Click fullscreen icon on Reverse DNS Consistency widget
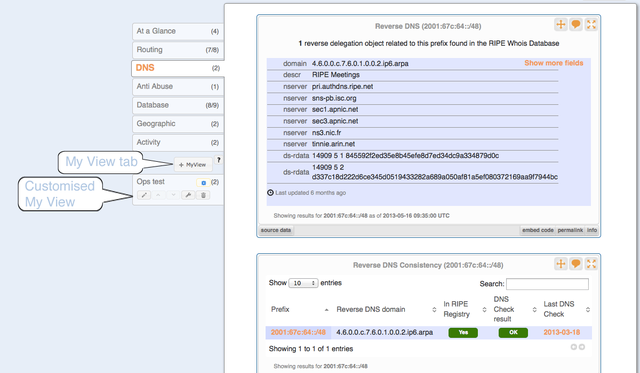 [591, 264]
